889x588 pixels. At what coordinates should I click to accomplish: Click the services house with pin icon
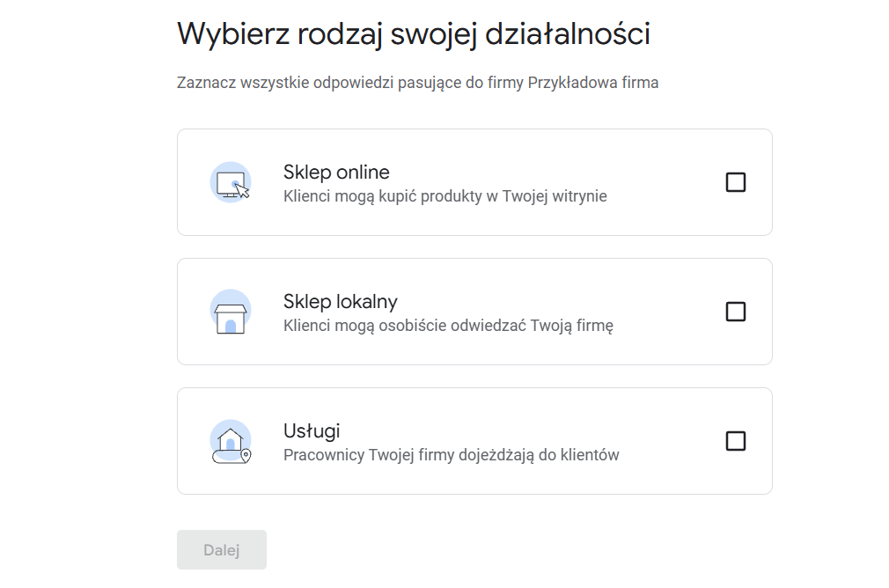[231, 442]
